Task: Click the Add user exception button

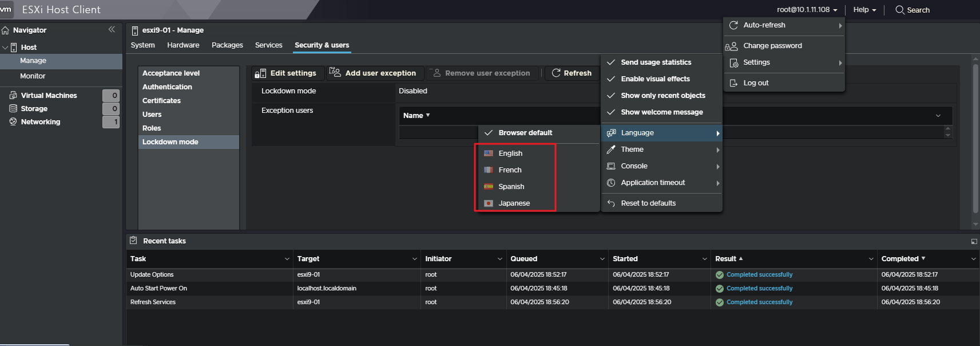Action: [x=374, y=73]
